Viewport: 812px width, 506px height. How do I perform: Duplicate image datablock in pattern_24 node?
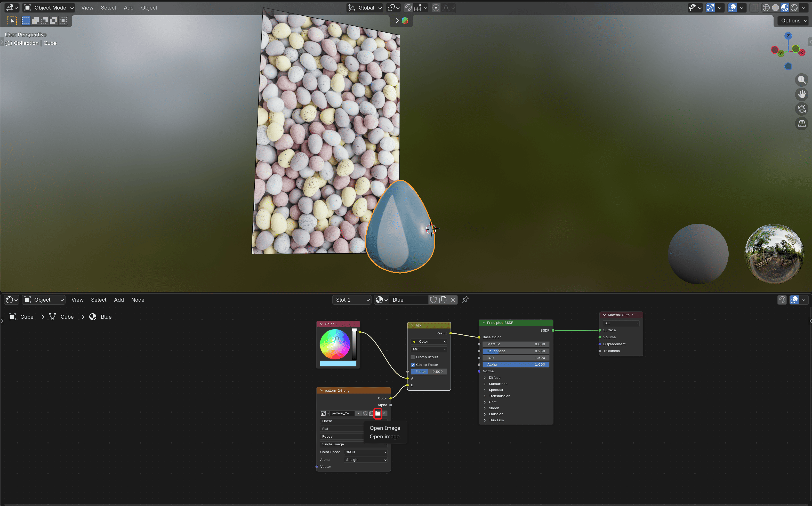pos(371,413)
